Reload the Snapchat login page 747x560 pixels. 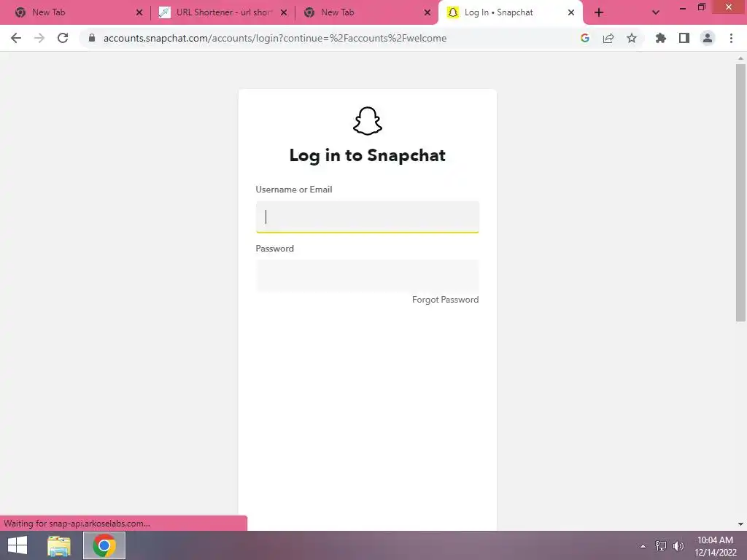coord(63,38)
